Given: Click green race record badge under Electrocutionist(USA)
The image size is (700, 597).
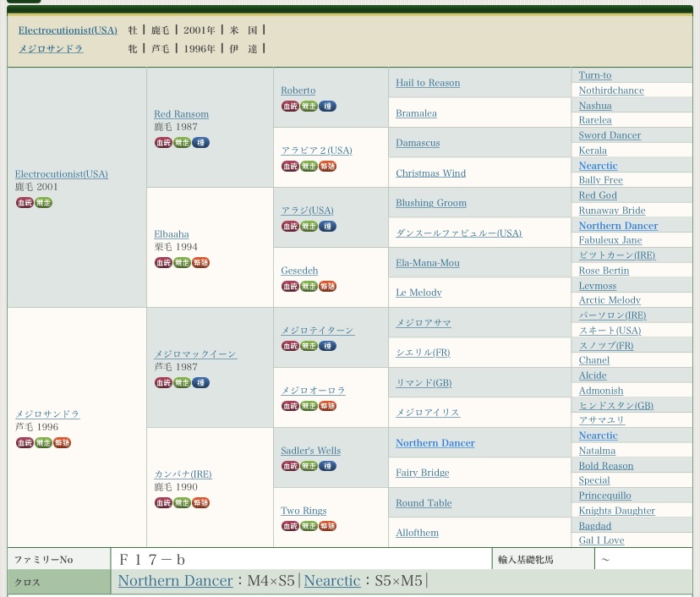Looking at the screenshot, I should [43, 203].
